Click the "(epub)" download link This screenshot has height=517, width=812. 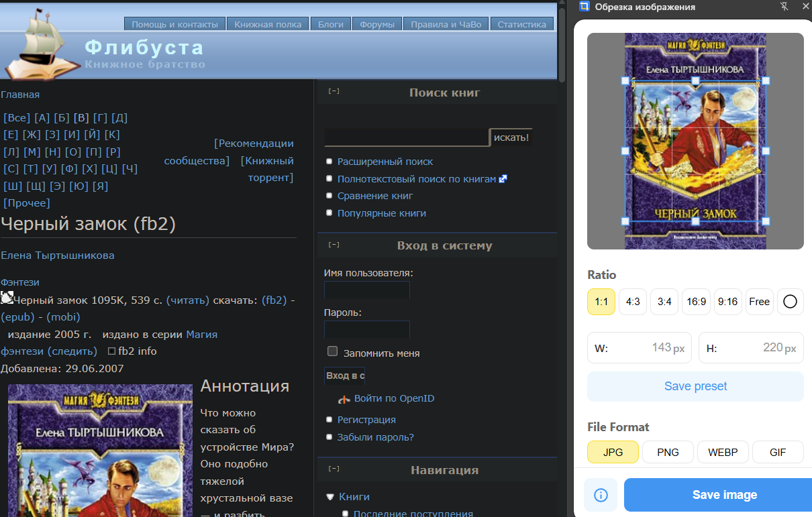click(19, 317)
